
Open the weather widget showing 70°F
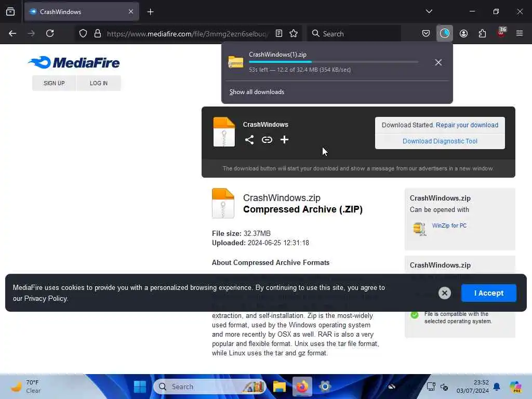pyautogui.click(x=25, y=387)
